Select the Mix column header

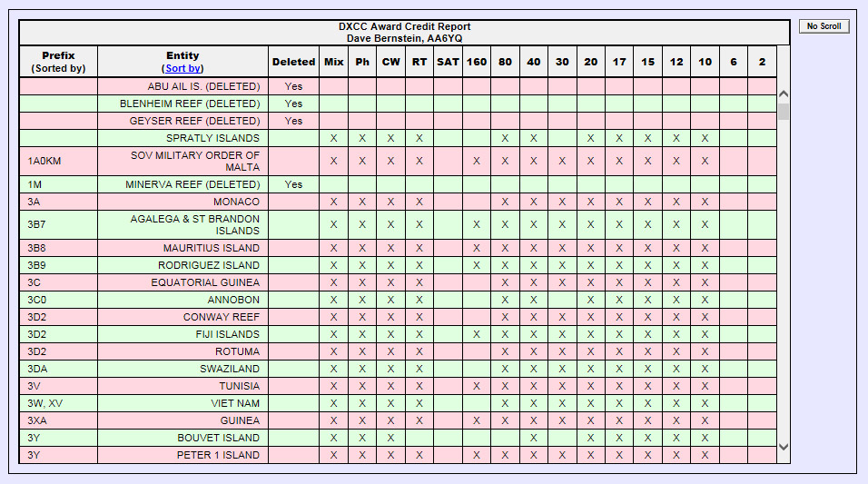point(334,62)
